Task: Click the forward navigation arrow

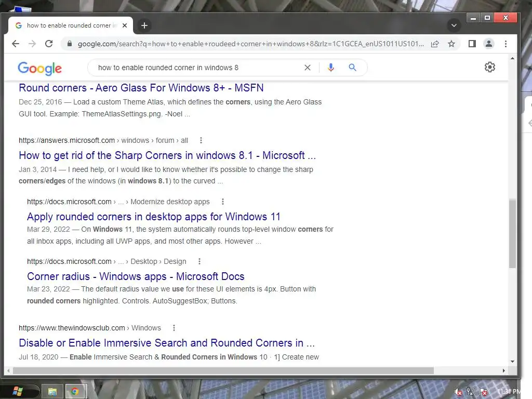Action: 32,44
